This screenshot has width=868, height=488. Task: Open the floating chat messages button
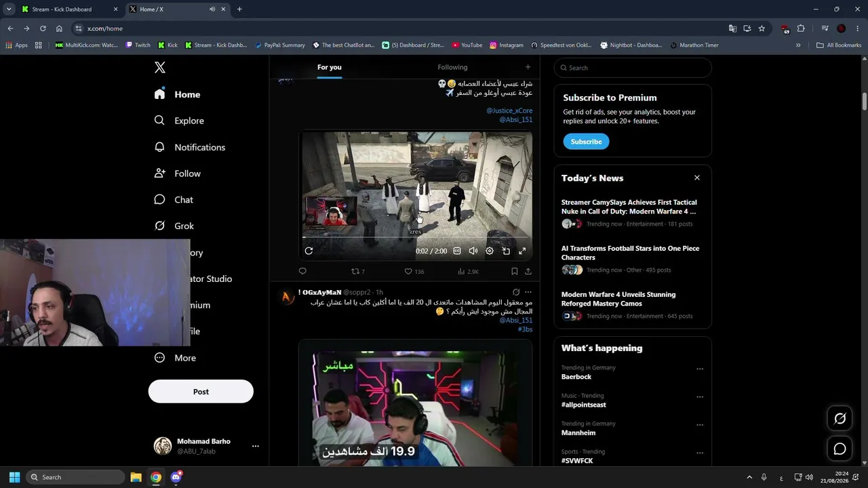840,449
